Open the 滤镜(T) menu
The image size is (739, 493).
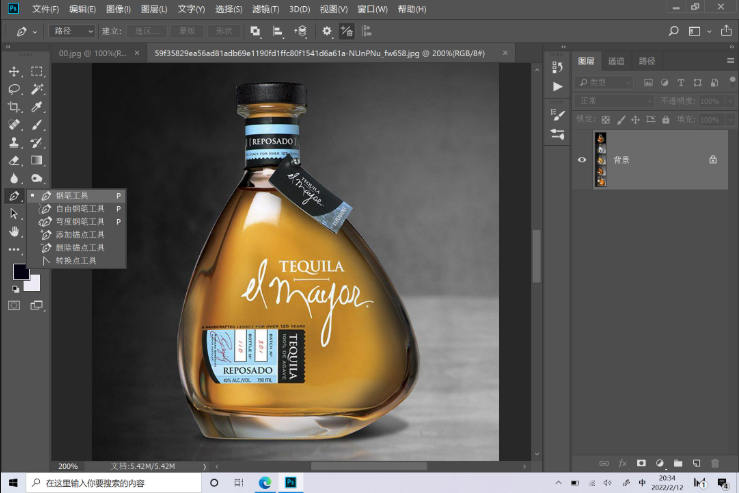pos(265,9)
